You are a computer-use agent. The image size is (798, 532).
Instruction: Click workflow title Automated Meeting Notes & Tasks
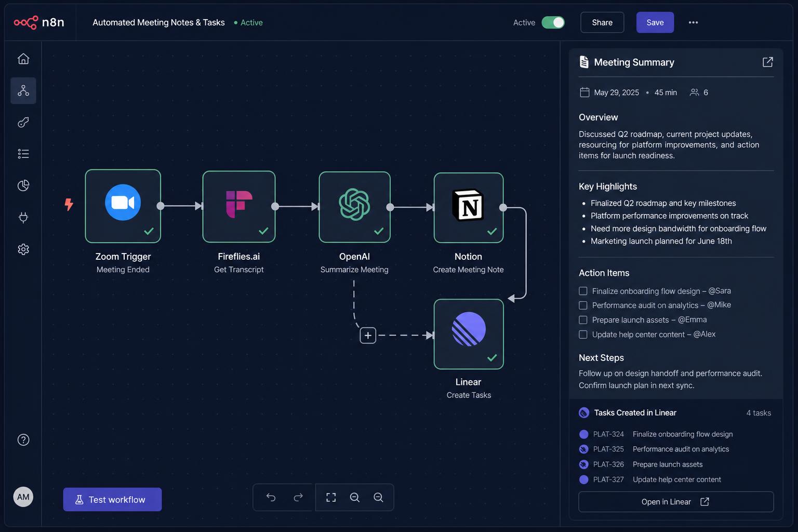tap(158, 22)
